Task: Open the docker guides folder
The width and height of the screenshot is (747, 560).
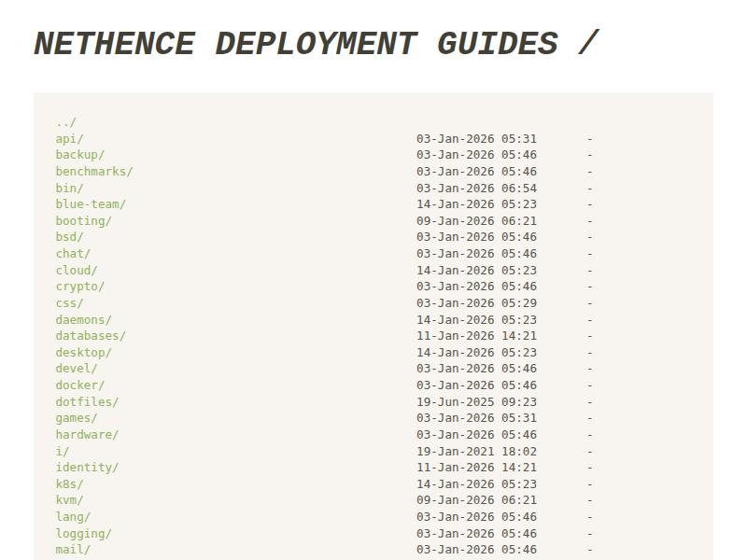Action: [77, 385]
